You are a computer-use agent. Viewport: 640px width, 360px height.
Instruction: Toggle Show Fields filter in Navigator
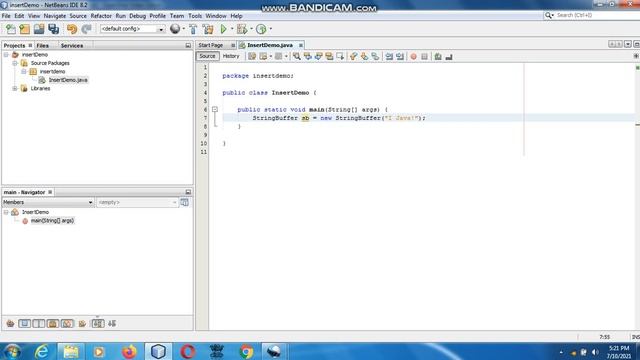24,324
